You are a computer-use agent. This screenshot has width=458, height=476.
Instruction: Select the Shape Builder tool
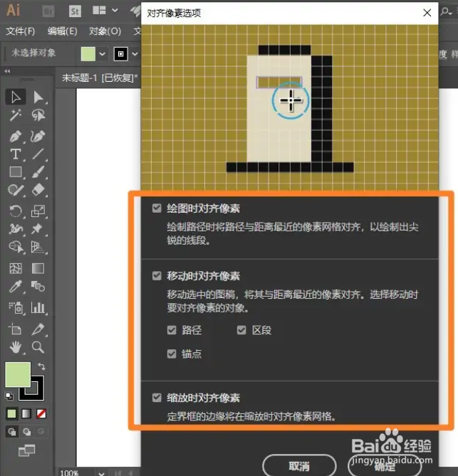[16, 247]
